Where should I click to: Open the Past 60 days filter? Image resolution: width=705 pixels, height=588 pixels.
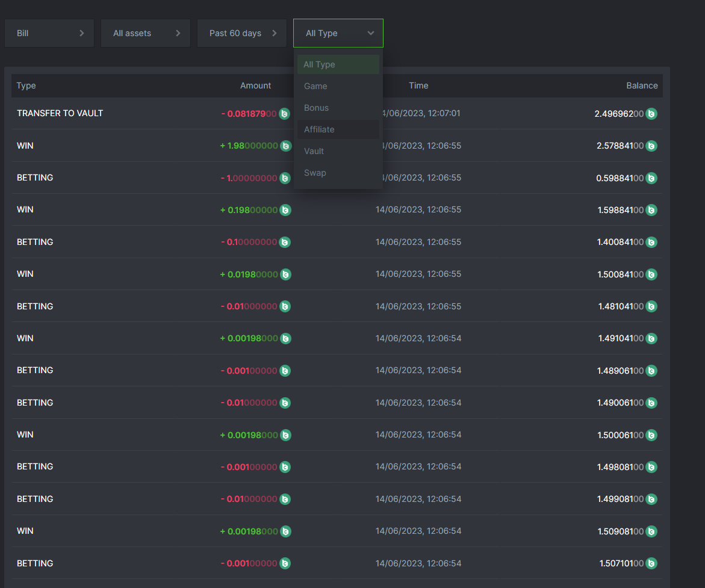(242, 33)
